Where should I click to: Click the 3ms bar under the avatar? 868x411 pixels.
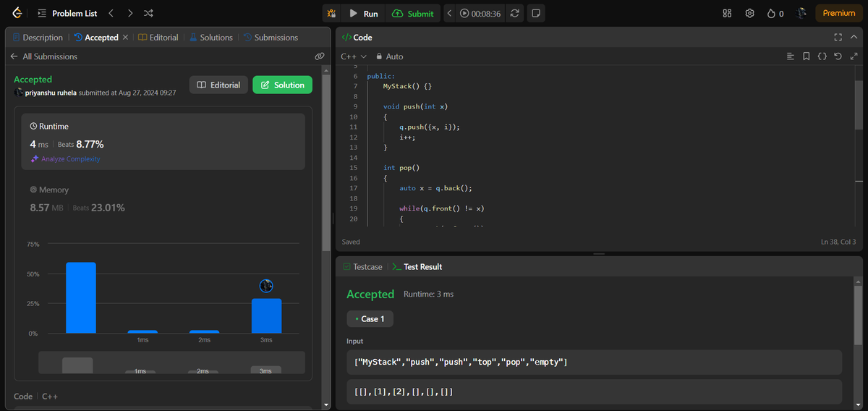tap(266, 315)
